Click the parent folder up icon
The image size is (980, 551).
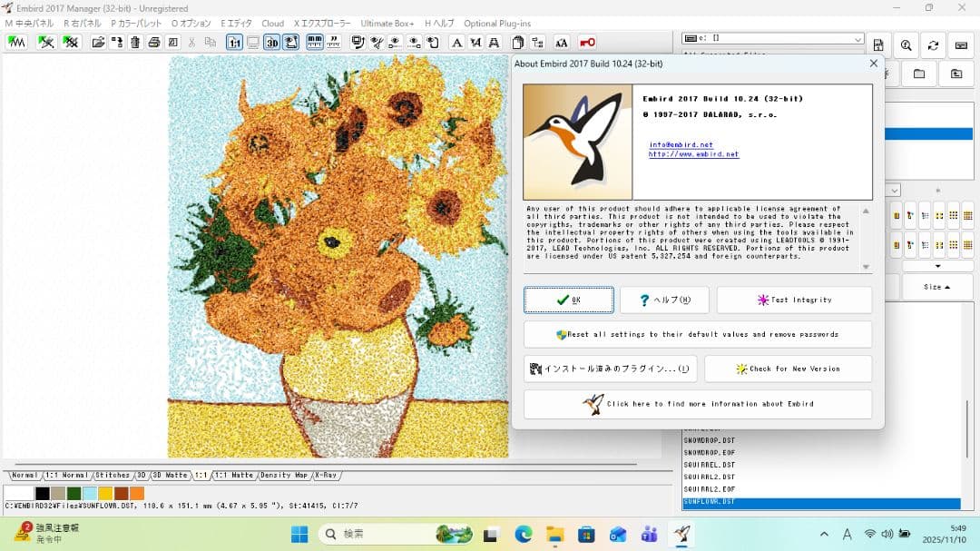coord(956,74)
